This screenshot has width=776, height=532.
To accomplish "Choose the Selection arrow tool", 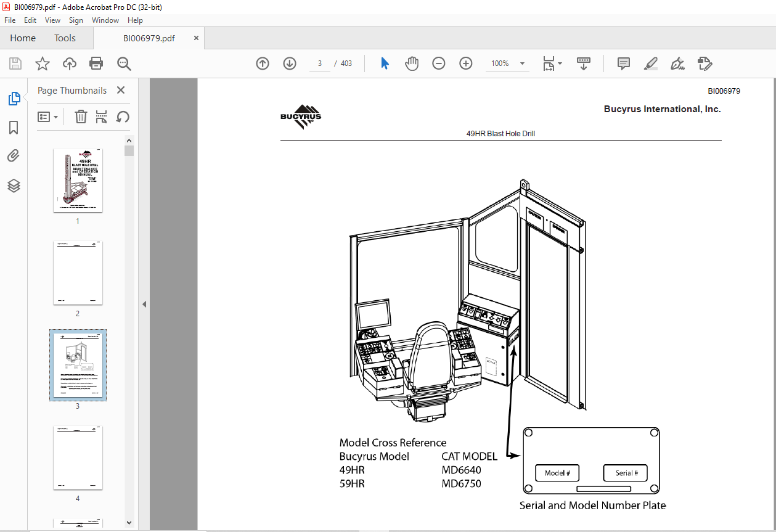I will point(385,63).
